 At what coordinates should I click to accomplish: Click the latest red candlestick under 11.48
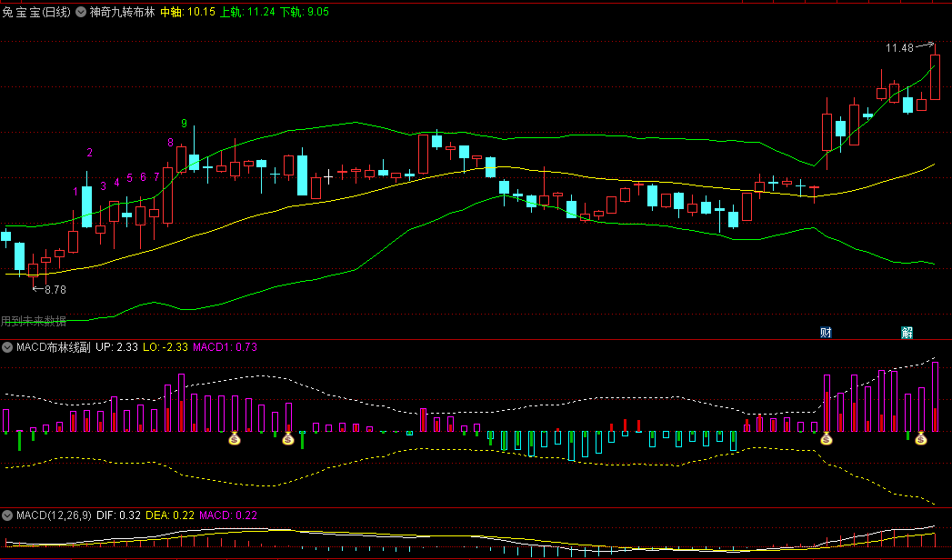[935, 77]
